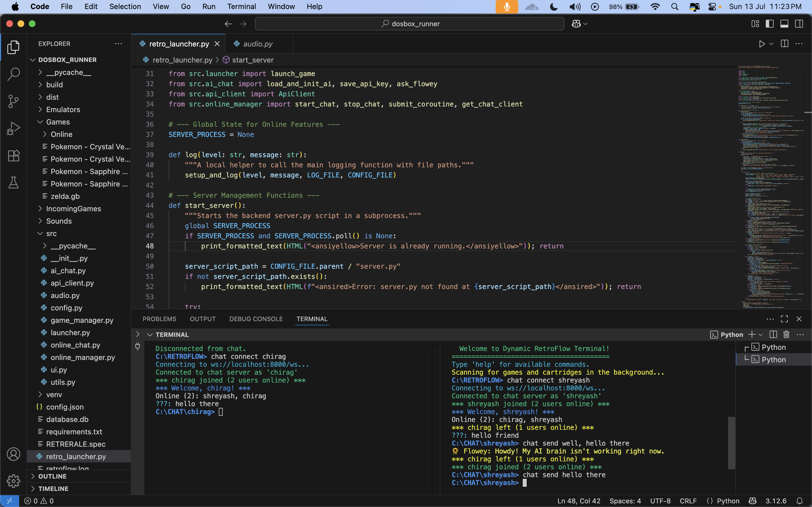Open the Testing flask view

(14, 183)
